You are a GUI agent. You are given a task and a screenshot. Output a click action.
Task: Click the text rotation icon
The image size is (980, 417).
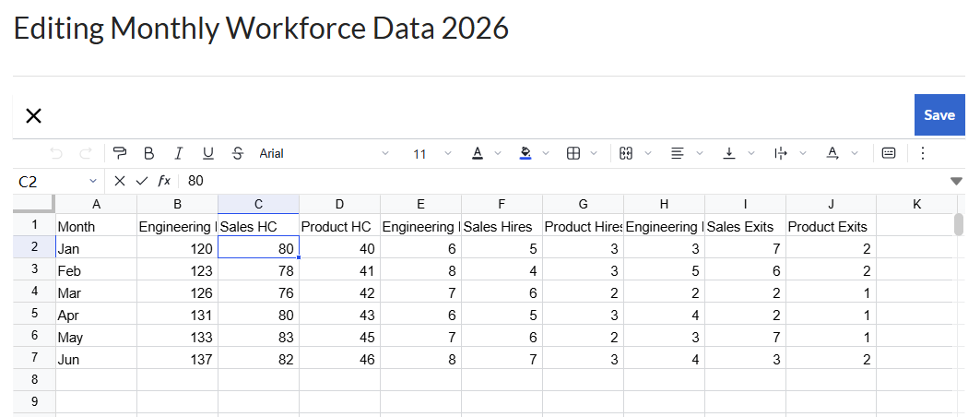(x=832, y=153)
